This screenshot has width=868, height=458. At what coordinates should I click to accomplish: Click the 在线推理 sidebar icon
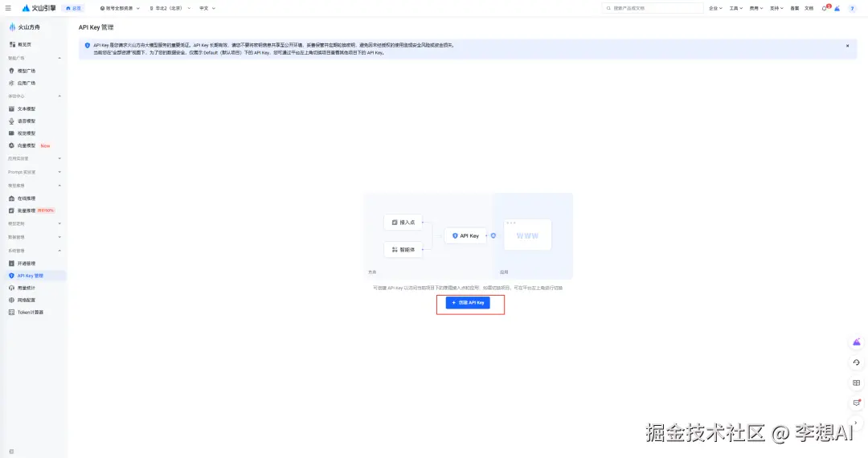tap(11, 198)
